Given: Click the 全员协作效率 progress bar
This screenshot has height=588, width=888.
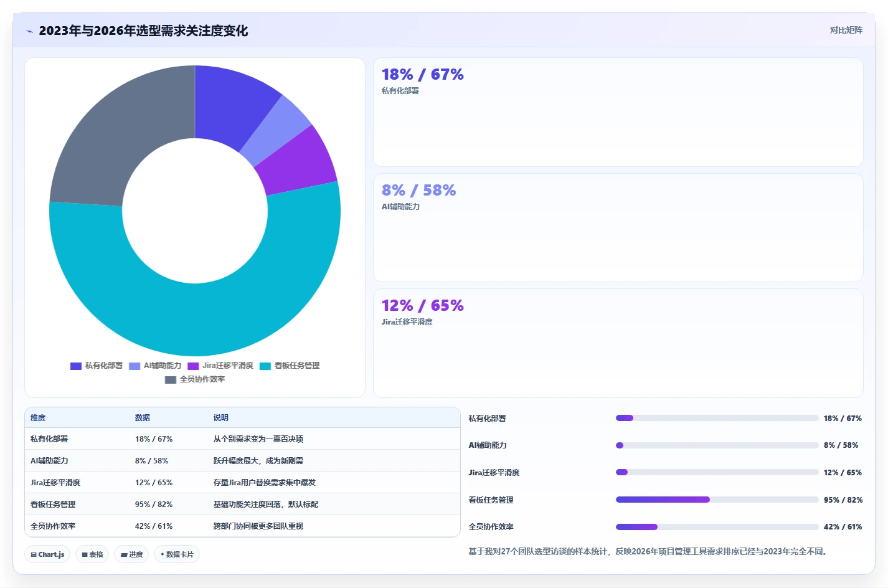Looking at the screenshot, I should click(x=717, y=527).
